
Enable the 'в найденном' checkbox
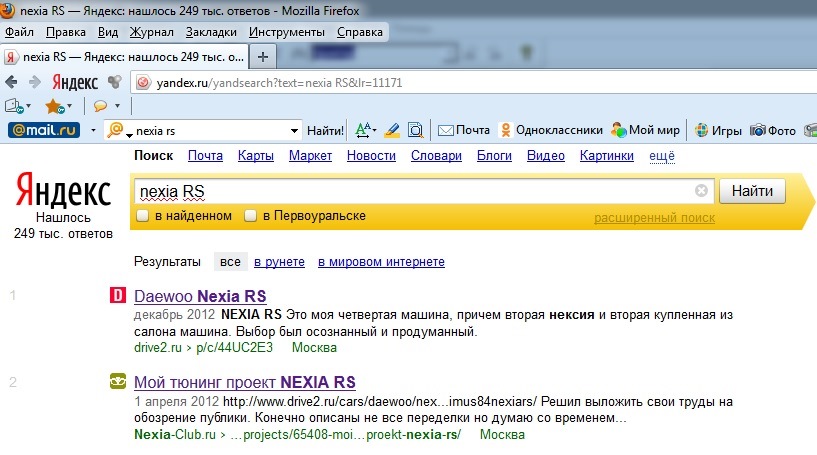click(142, 215)
